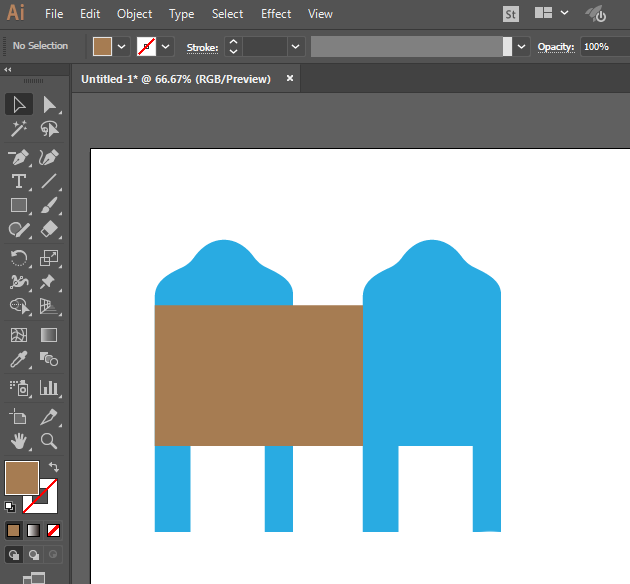Swap fill and stroke colors
This screenshot has height=584, width=630.
[x=53, y=467]
